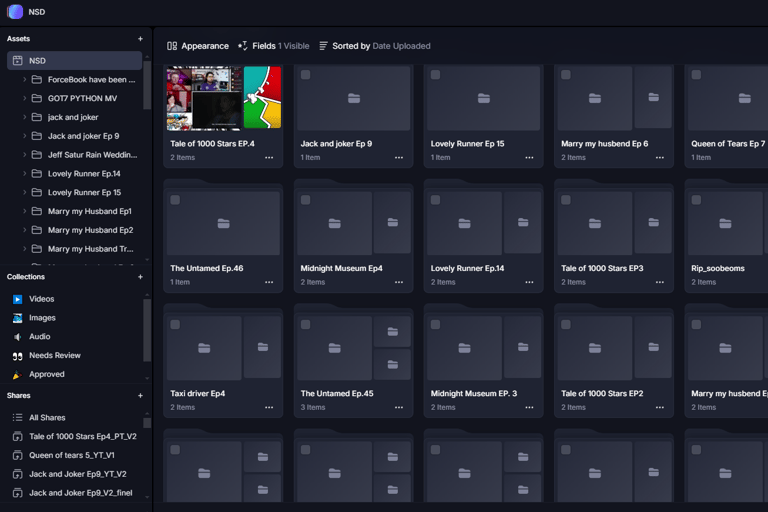Screen dimensions: 768x512
Task: Expand the GOT7 PYTHON MV folder
Action: (x=24, y=98)
